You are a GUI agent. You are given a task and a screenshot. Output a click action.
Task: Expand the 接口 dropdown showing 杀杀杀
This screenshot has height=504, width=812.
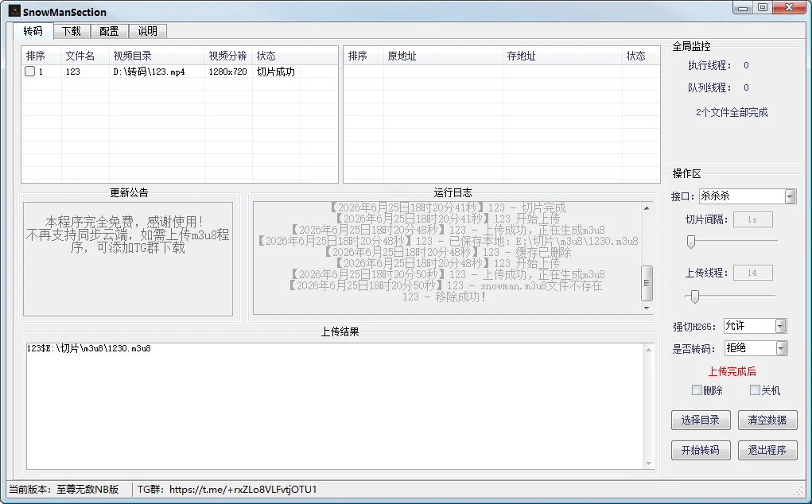pos(790,196)
